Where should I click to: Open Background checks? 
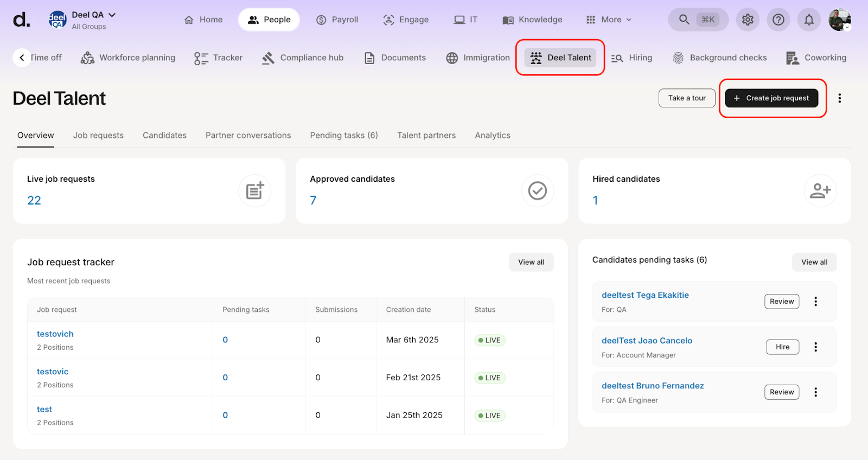coord(720,58)
